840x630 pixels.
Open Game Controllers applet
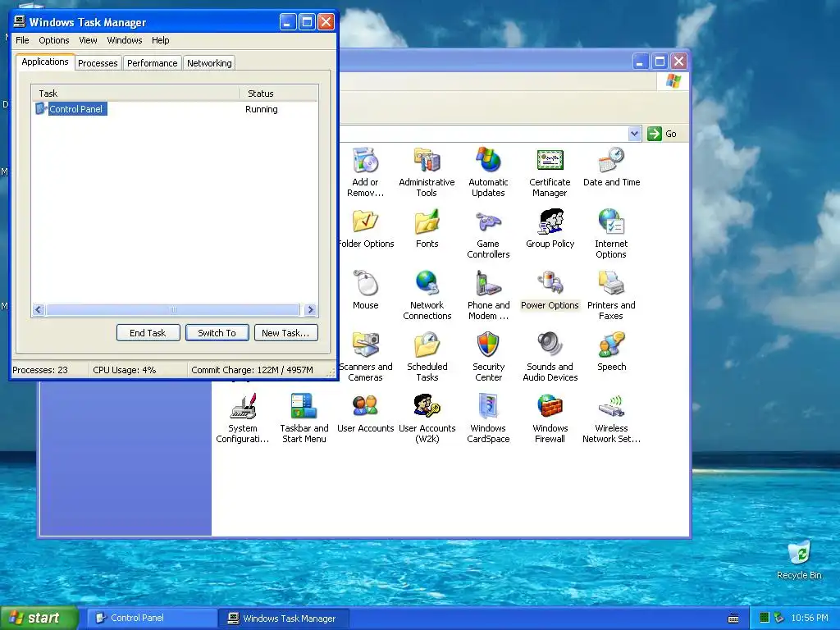(x=488, y=234)
